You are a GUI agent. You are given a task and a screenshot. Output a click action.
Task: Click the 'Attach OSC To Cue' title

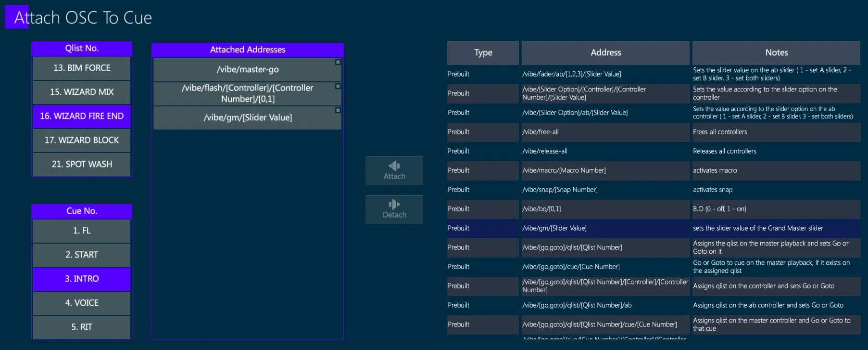point(83,18)
